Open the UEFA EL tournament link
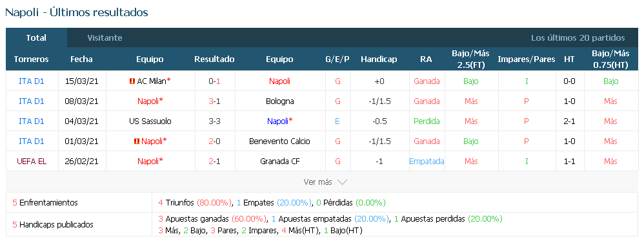 tap(32, 162)
